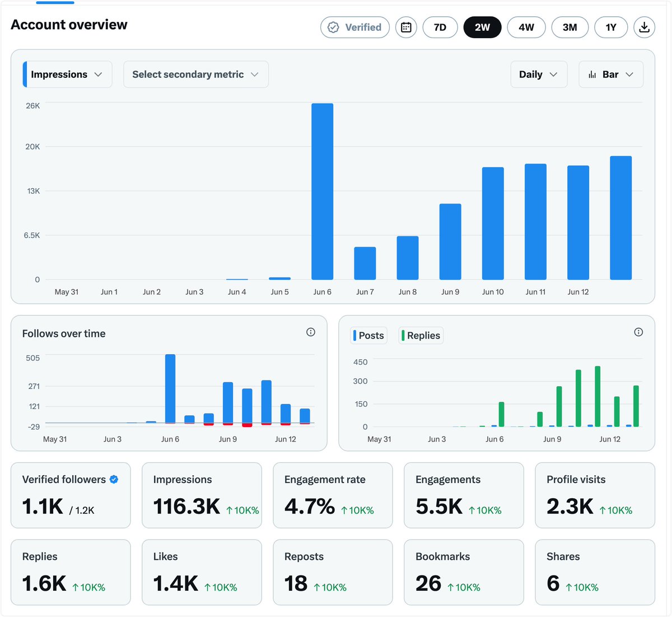Screen dimensions: 672x617
Task: Open the Daily granularity dropdown
Action: pyautogui.click(x=539, y=75)
